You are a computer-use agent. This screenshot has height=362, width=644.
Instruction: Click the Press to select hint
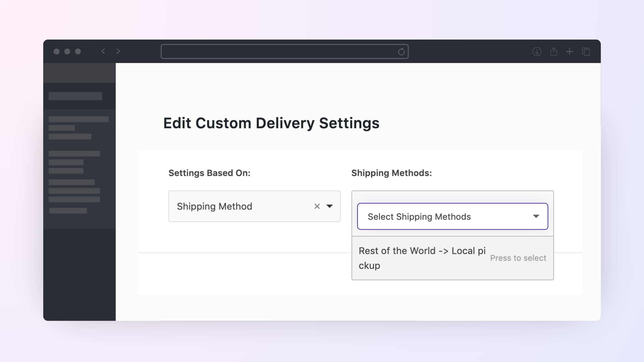pos(518,258)
